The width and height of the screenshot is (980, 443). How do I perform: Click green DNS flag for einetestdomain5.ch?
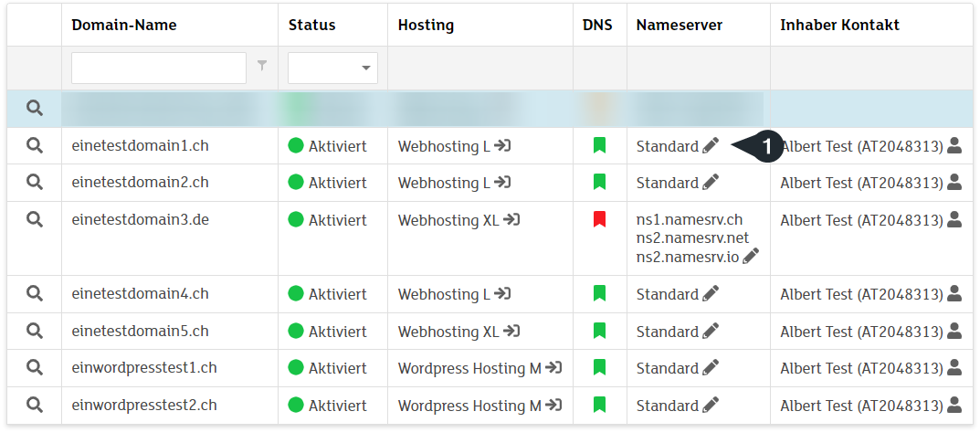[599, 331]
